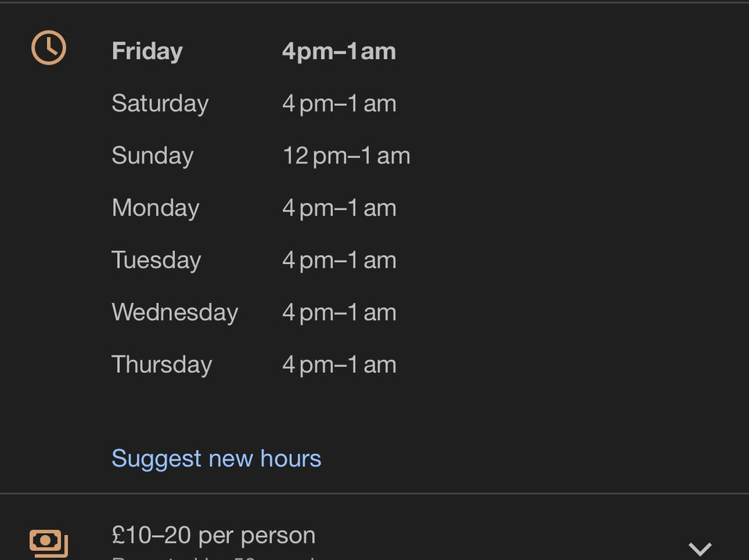Tap the Tuesday 4 pm–1 am hours
749x560 pixels.
pos(339,261)
